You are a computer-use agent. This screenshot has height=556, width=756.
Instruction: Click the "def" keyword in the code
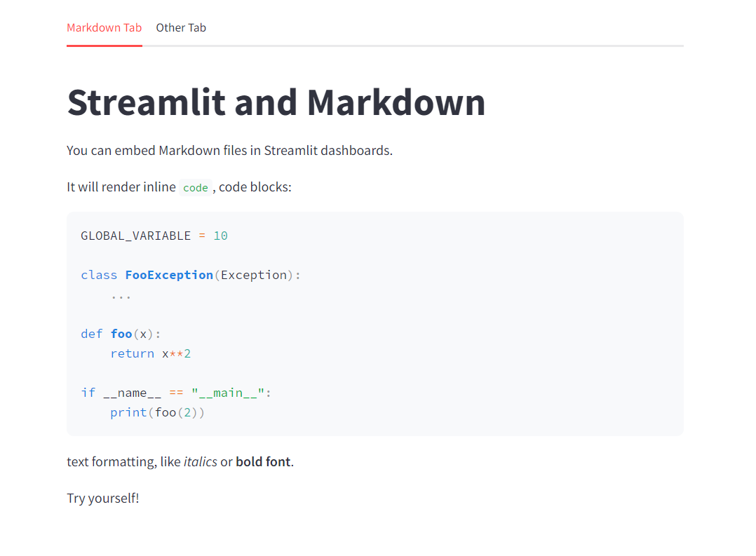[91, 334]
